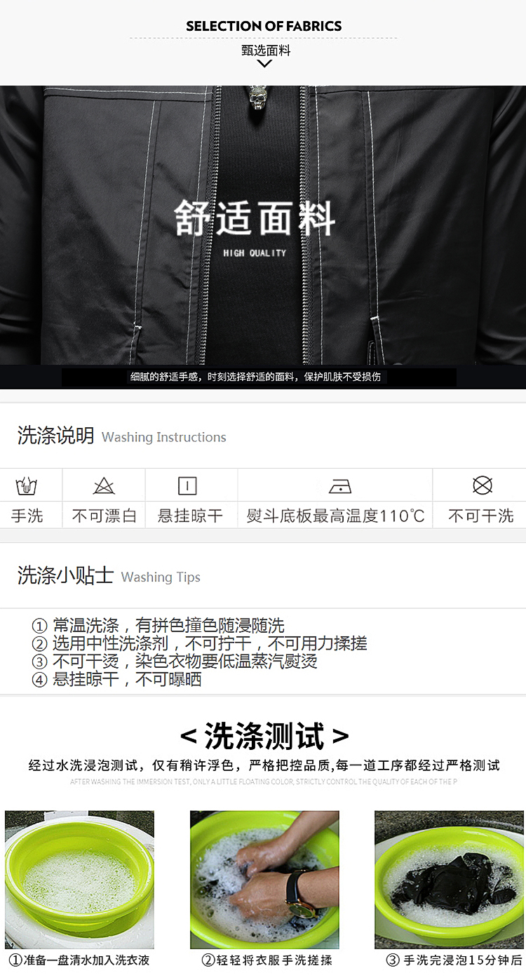Click the silver skull zipper pull

(258, 98)
